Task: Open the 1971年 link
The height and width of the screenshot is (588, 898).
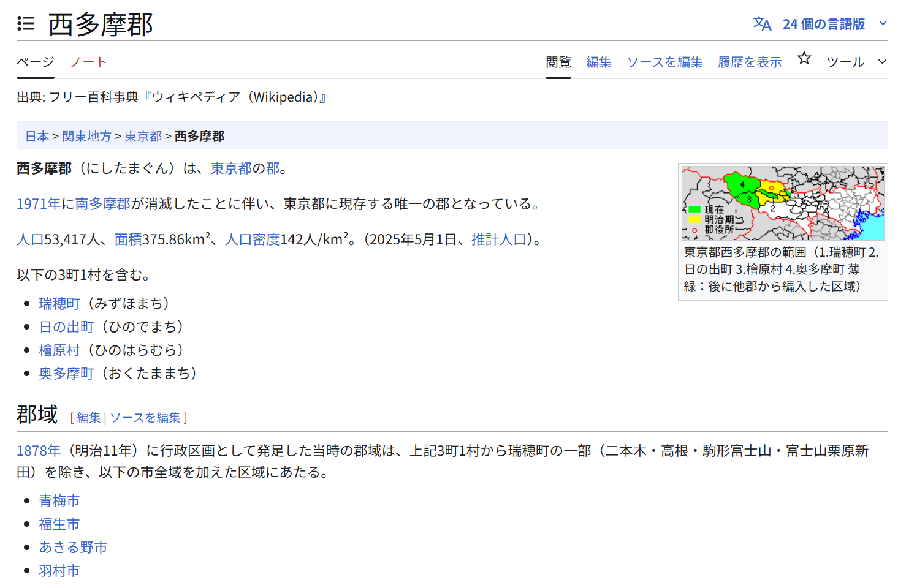Action: point(39,204)
